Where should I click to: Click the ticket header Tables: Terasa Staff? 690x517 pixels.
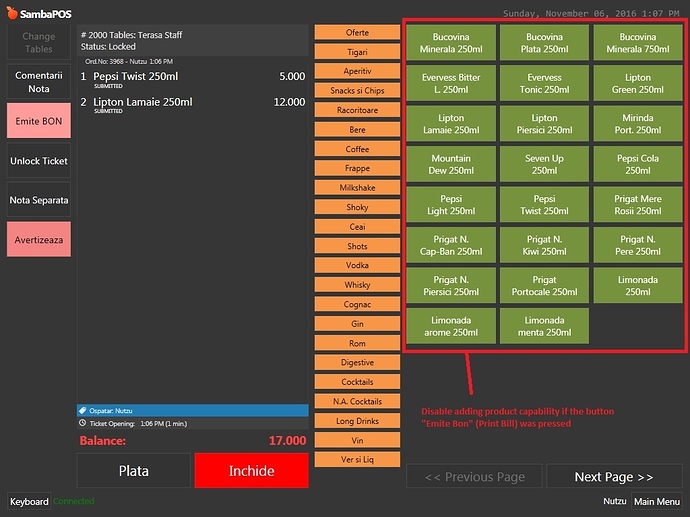pos(193,40)
